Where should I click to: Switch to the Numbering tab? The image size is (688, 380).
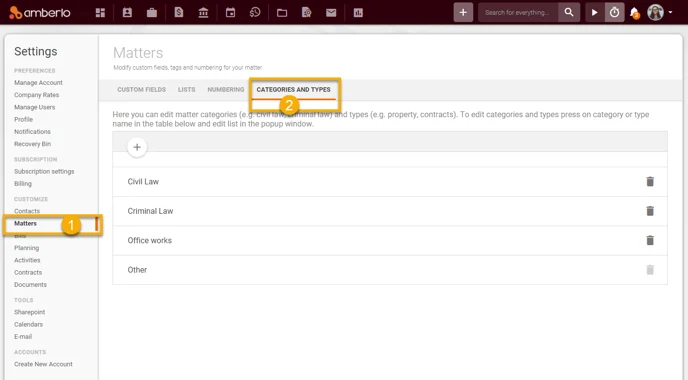pos(226,90)
